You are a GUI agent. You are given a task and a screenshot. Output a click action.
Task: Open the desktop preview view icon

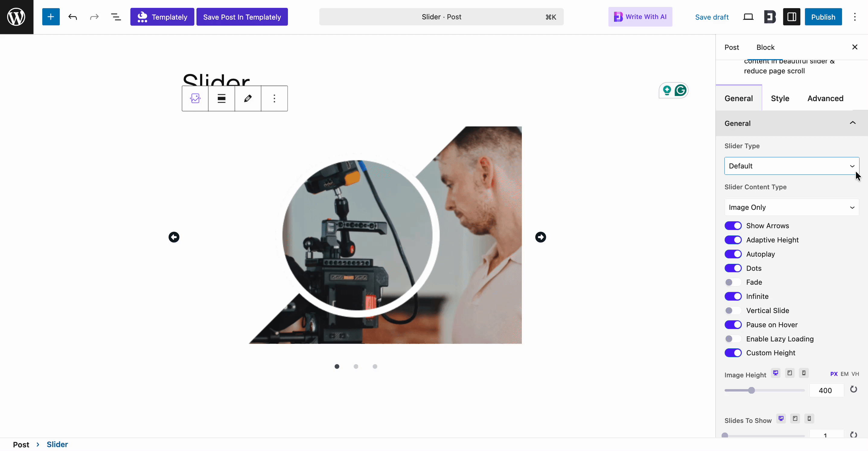click(748, 17)
